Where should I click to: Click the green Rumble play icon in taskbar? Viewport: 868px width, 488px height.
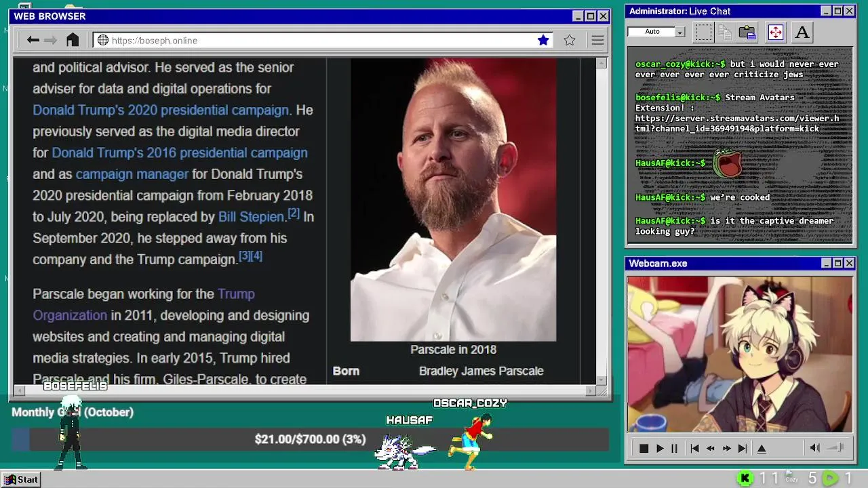[x=829, y=479]
